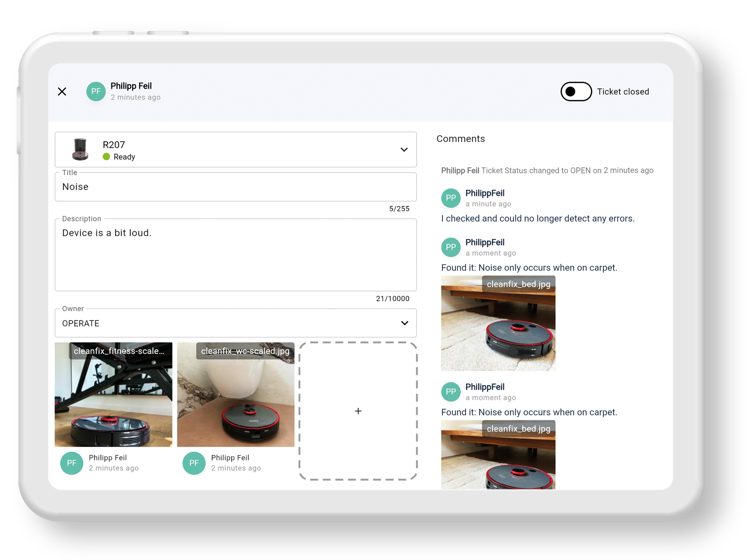Click the PF avatar in header

96,92
